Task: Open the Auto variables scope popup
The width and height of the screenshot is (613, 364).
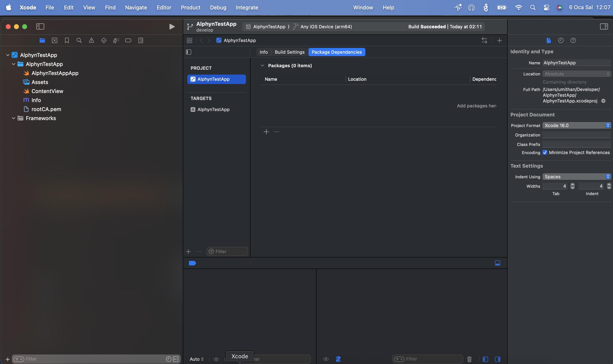Action: tap(197, 359)
